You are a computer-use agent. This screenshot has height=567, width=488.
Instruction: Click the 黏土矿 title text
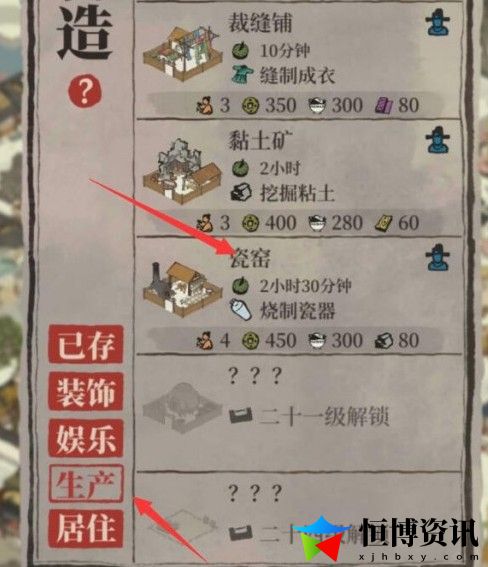point(260,141)
